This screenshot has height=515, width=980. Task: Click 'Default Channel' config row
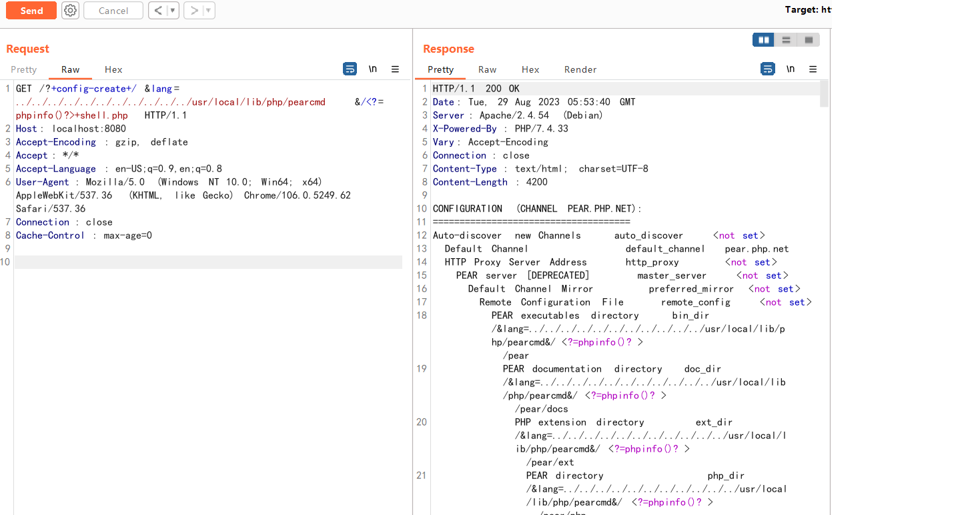(617, 249)
